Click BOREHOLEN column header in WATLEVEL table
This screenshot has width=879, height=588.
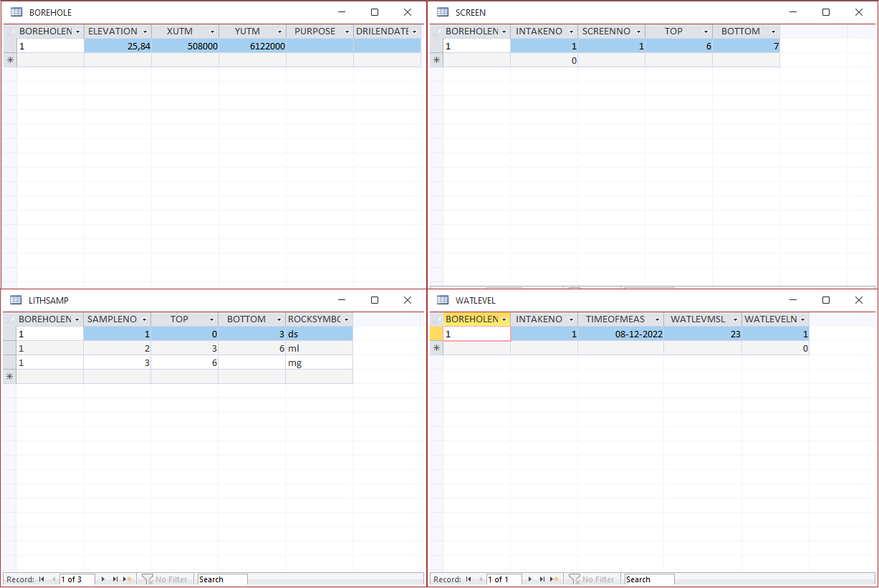click(x=476, y=319)
